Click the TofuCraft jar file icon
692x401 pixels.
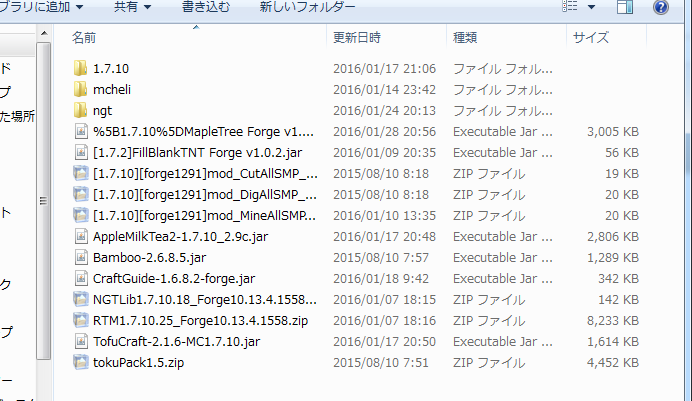(x=81, y=341)
